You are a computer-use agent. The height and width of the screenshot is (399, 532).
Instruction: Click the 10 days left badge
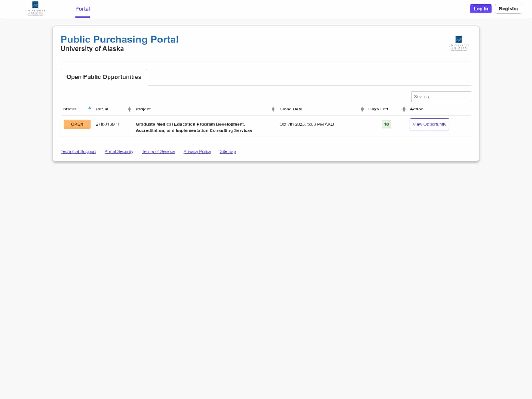pos(386,124)
